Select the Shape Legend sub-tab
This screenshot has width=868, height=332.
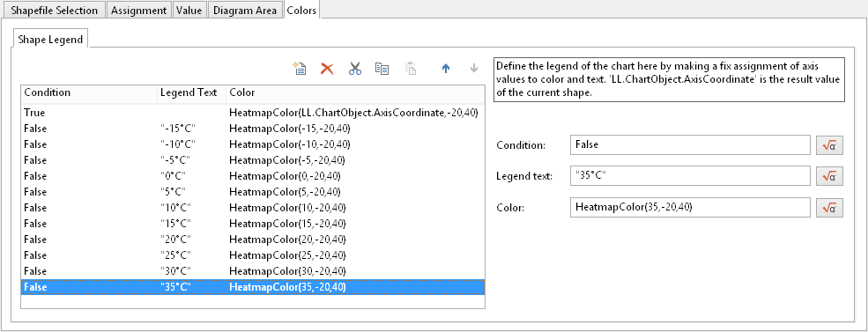50,40
